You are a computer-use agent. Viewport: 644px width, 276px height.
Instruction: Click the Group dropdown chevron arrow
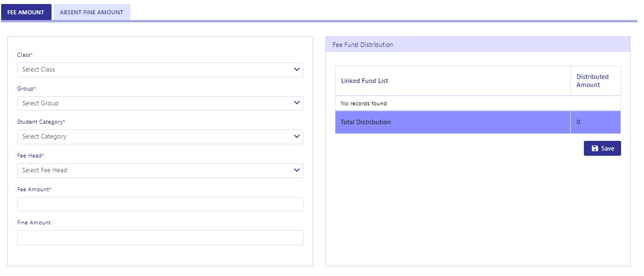(x=297, y=102)
